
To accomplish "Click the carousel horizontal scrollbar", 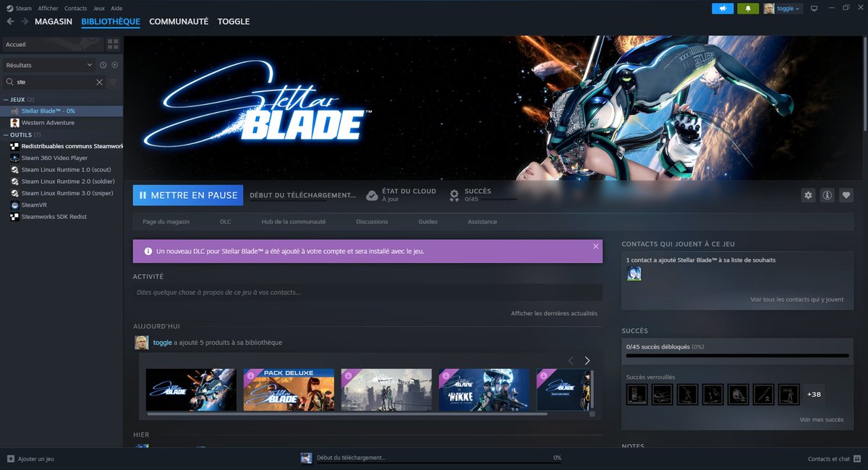I will (347, 414).
